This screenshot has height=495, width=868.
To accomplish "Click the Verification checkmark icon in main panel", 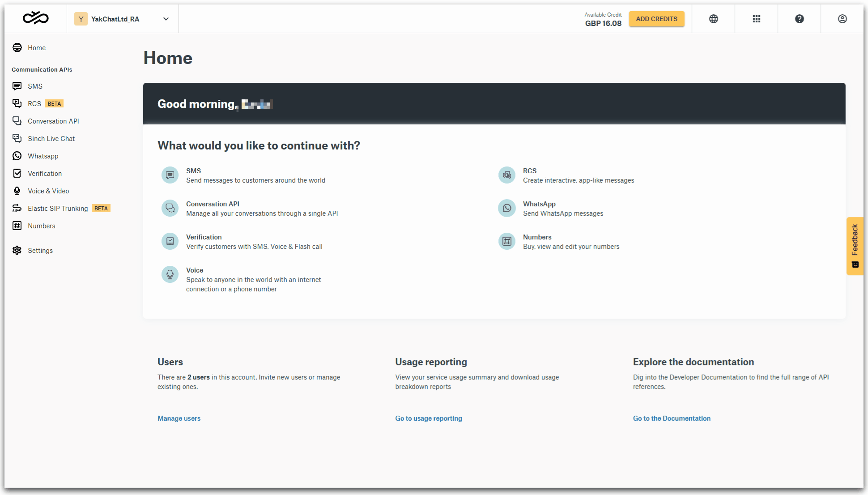I will pyautogui.click(x=170, y=241).
